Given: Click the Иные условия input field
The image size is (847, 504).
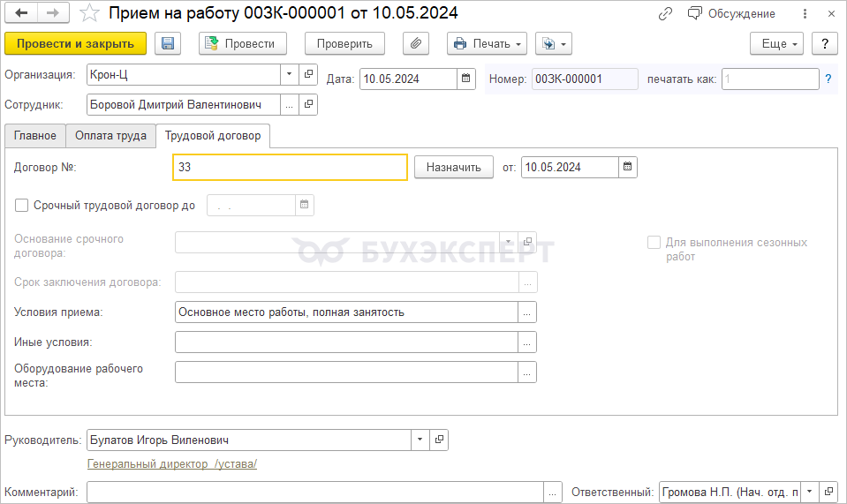Looking at the screenshot, I should [346, 342].
